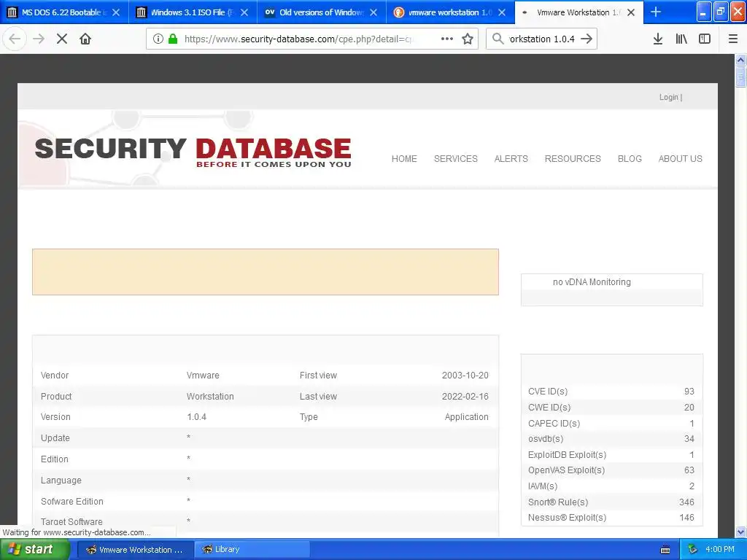This screenshot has height=560, width=747.
Task: Stop loading the page
Action: coord(62,39)
